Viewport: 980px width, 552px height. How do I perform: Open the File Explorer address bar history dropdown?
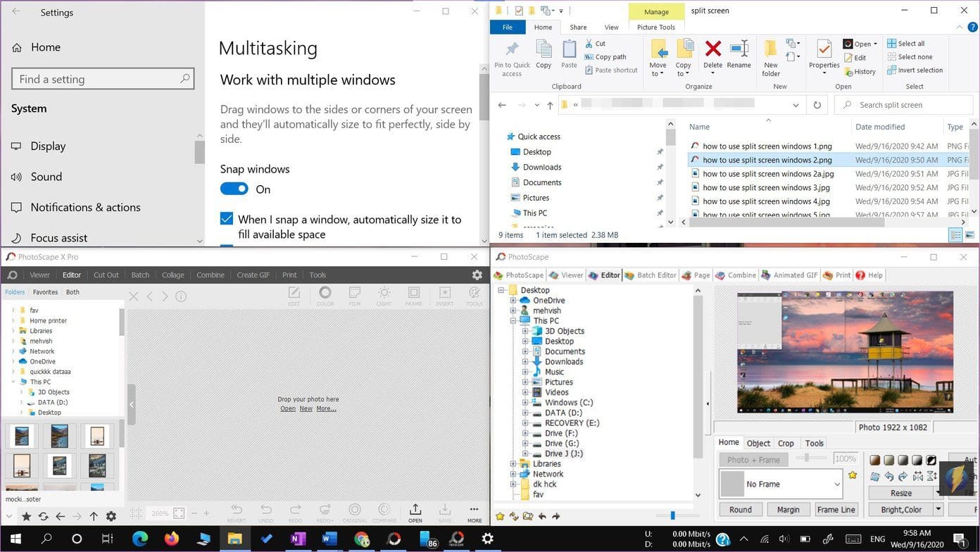click(x=796, y=105)
